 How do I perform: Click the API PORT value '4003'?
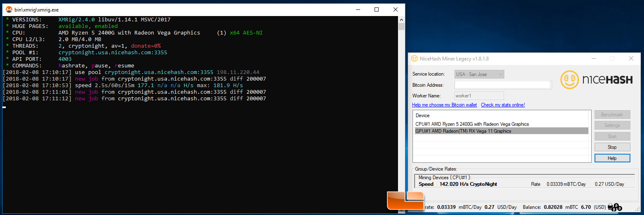point(65,59)
